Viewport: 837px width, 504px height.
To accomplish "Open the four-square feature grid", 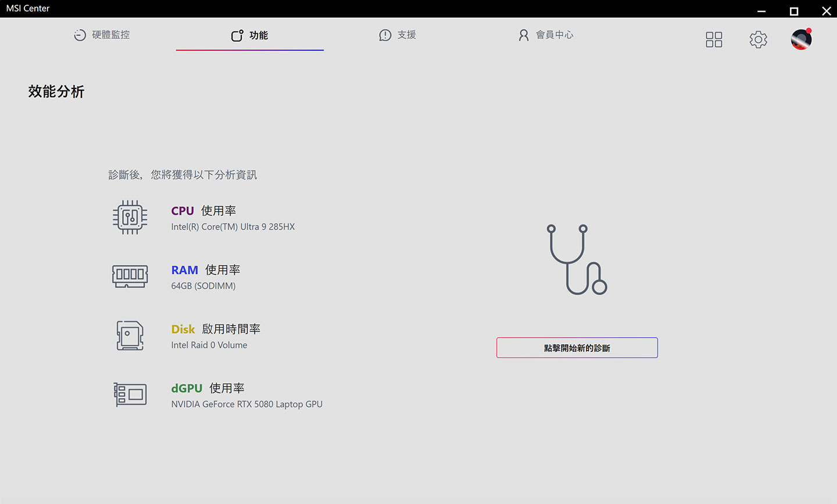I will click(x=714, y=40).
